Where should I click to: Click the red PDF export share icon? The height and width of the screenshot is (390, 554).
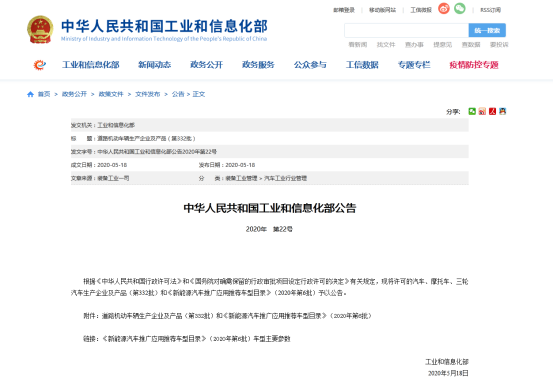493,111
